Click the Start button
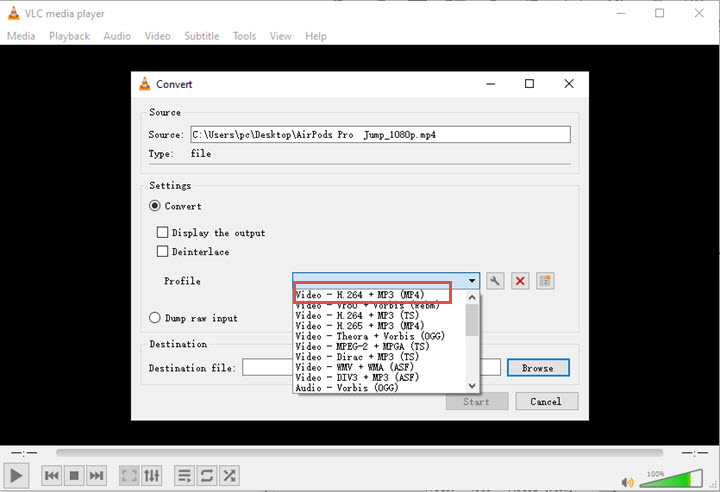 click(477, 401)
